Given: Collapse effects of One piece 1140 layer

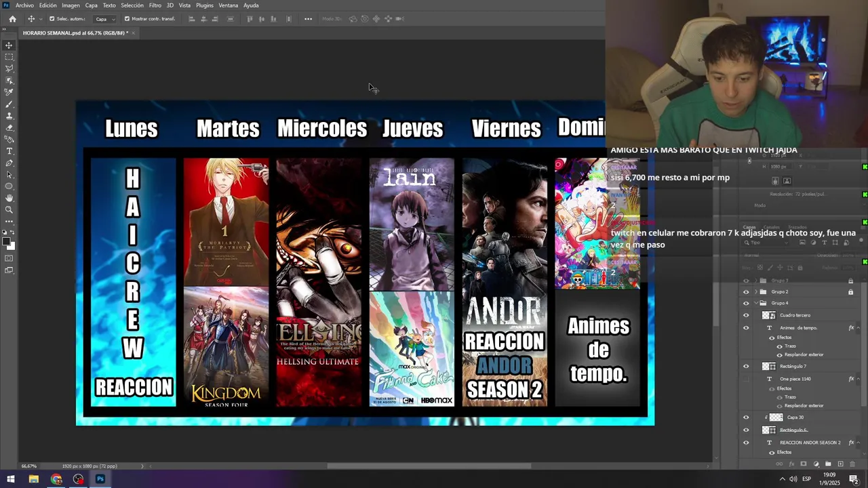Looking at the screenshot, I should 859,379.
